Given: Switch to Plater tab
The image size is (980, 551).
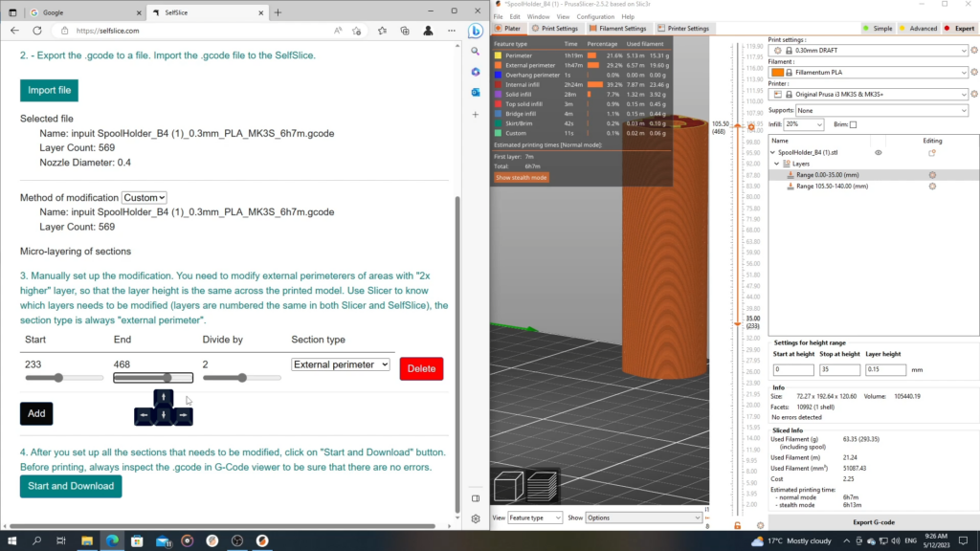Looking at the screenshot, I should click(x=507, y=29).
